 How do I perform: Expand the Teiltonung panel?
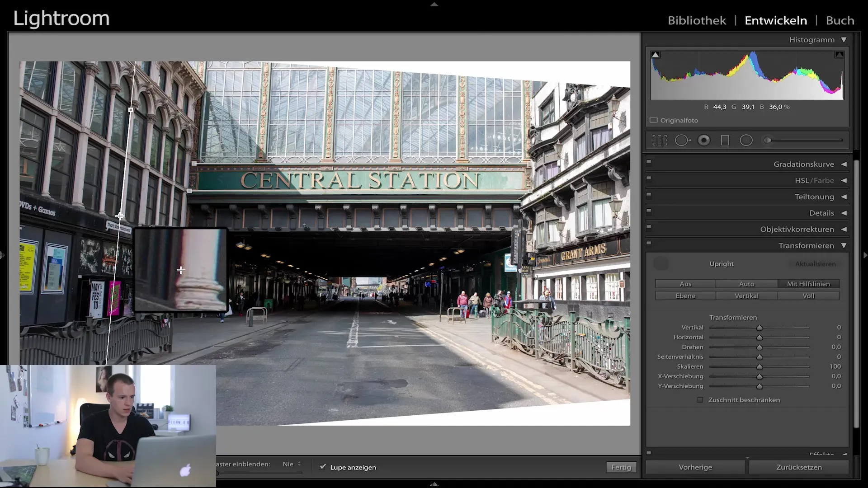pos(844,197)
